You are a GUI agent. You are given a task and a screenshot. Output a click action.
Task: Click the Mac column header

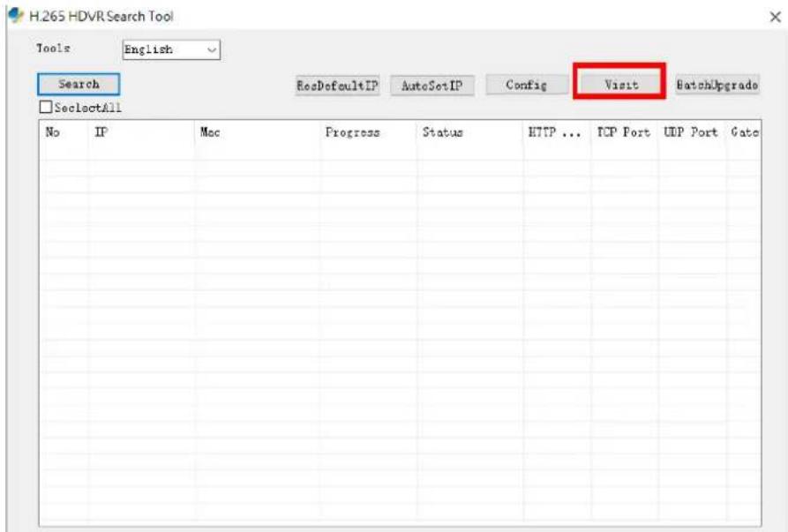click(x=258, y=132)
